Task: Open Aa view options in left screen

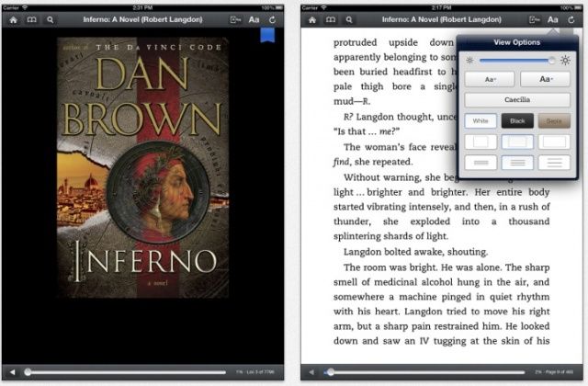Action: coord(254,19)
